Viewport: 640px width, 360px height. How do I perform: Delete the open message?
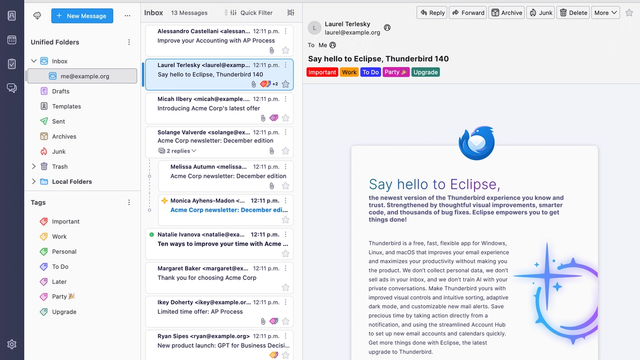[x=573, y=13]
